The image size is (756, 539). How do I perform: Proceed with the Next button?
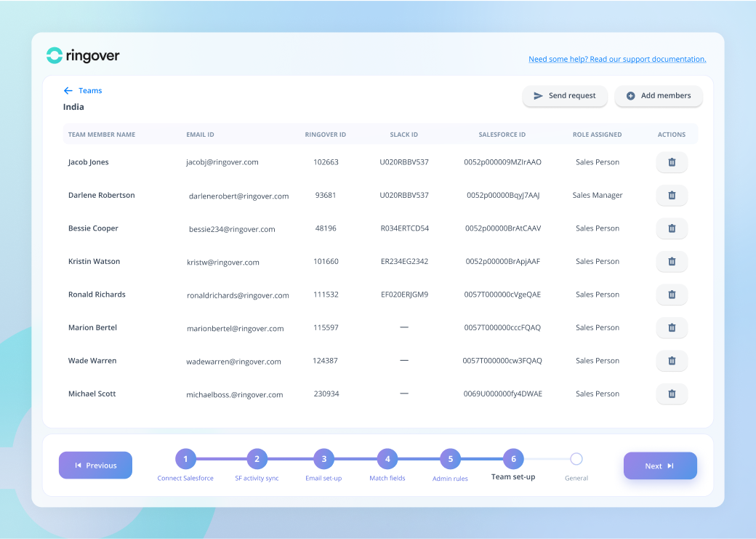(660, 466)
